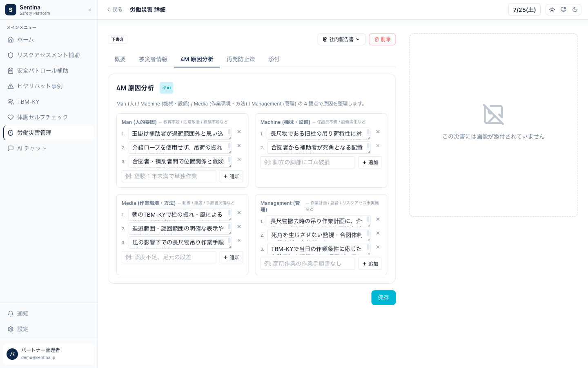
Task: Expand the 社内報告書 dropdown
Action: pos(341,39)
